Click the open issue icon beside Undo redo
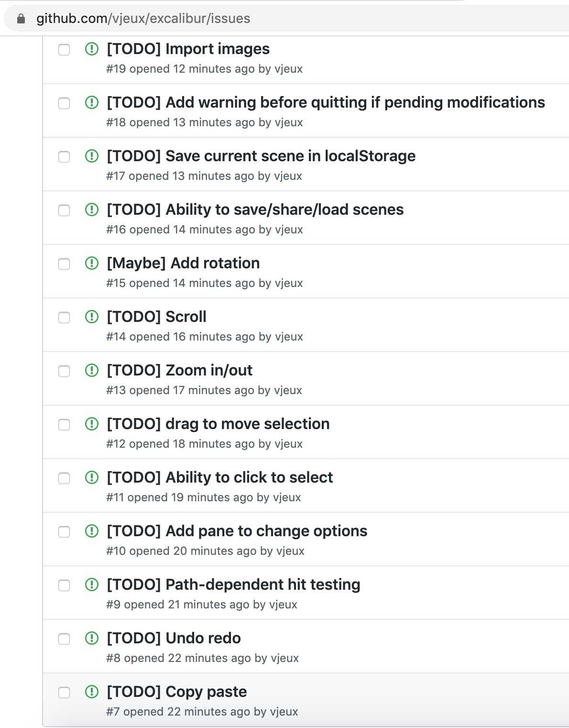This screenshot has width=569, height=728. (x=91, y=638)
